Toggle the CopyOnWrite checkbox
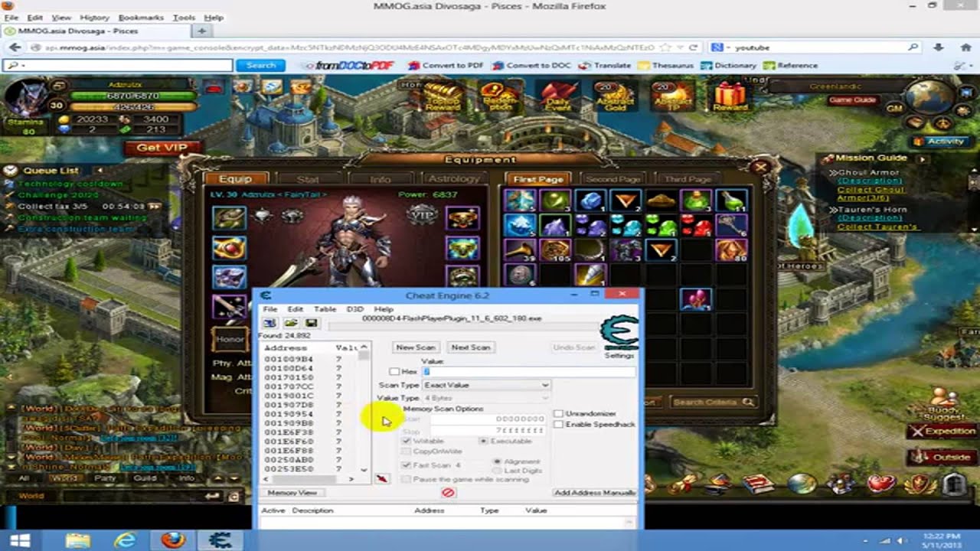Screen dimensions: 980x551 [x=407, y=452]
